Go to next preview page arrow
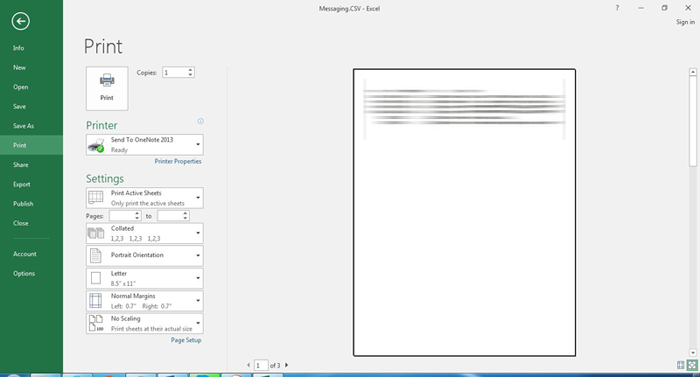 tap(287, 365)
